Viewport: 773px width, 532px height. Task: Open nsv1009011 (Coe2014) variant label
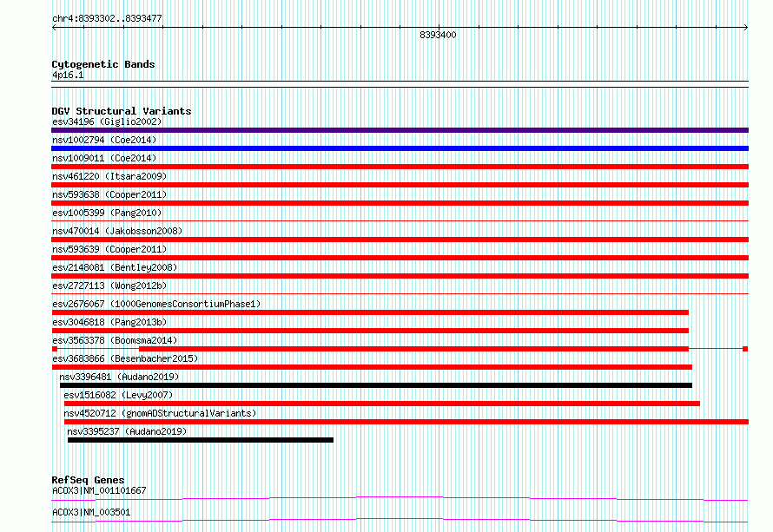tap(104, 158)
